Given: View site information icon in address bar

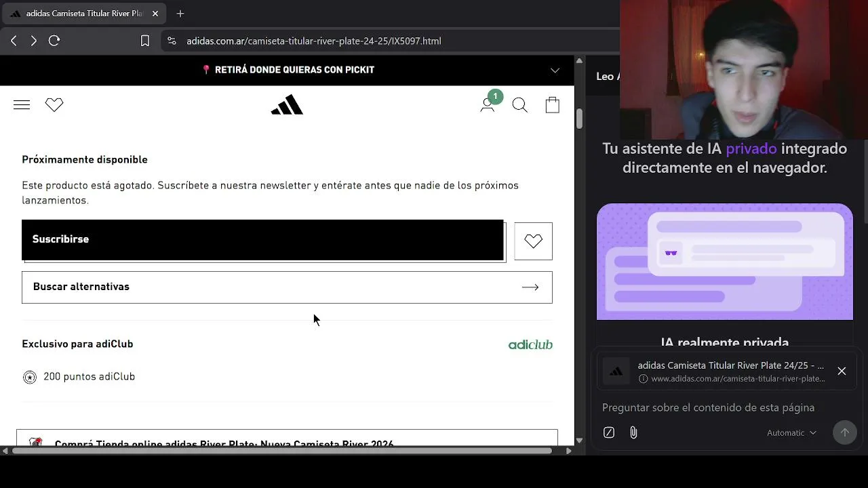Looking at the screenshot, I should tap(172, 41).
